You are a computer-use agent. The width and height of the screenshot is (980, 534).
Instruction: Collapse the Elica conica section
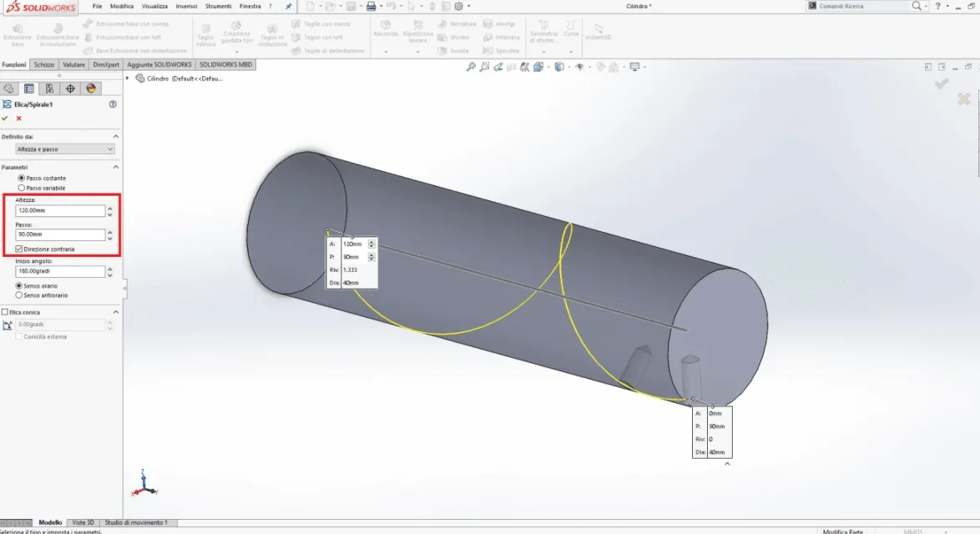click(x=116, y=312)
